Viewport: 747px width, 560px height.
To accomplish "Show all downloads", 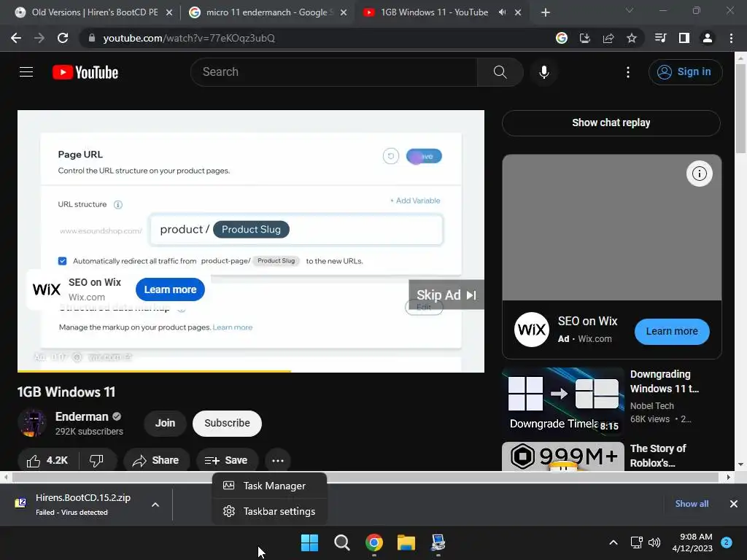I will [x=692, y=504].
